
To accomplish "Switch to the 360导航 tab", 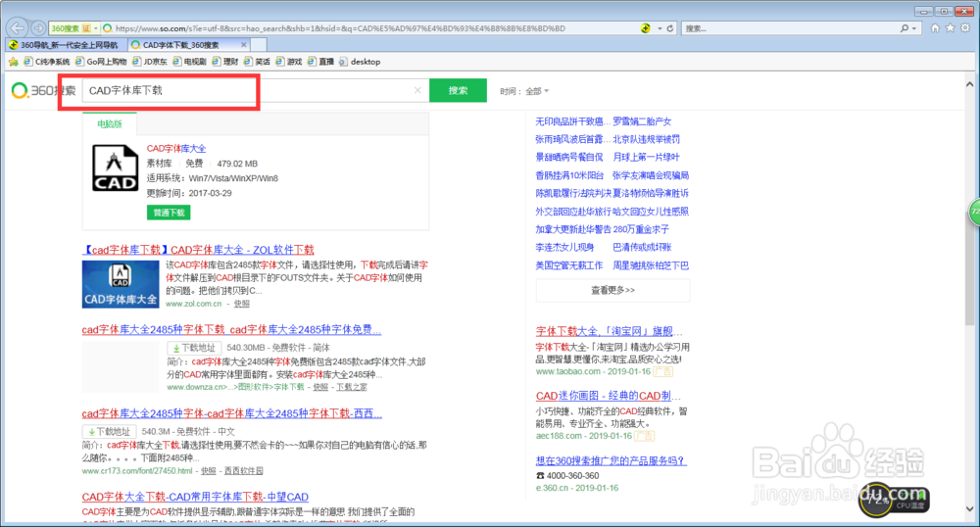I will coord(66,45).
